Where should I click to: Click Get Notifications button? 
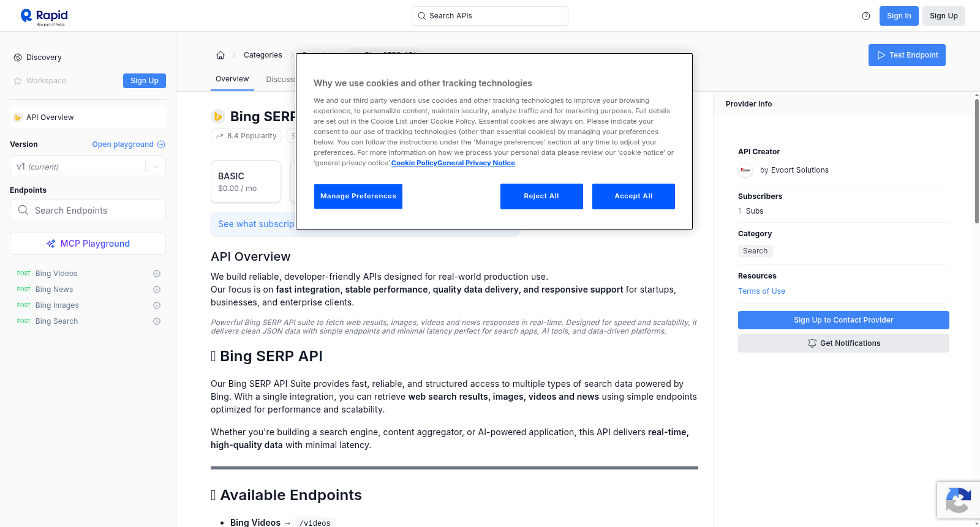click(843, 343)
